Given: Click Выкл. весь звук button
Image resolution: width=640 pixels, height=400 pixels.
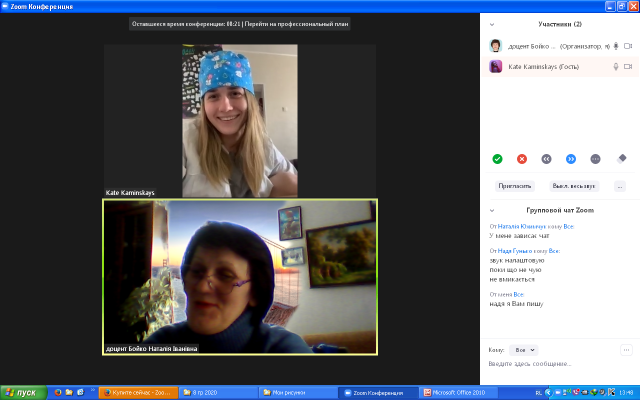Looking at the screenshot, I should tap(574, 186).
